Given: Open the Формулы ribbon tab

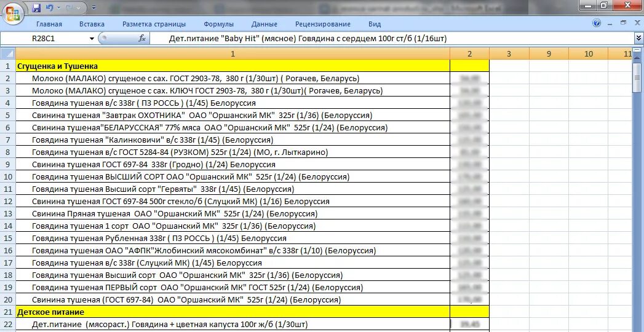Looking at the screenshot, I should [x=218, y=24].
